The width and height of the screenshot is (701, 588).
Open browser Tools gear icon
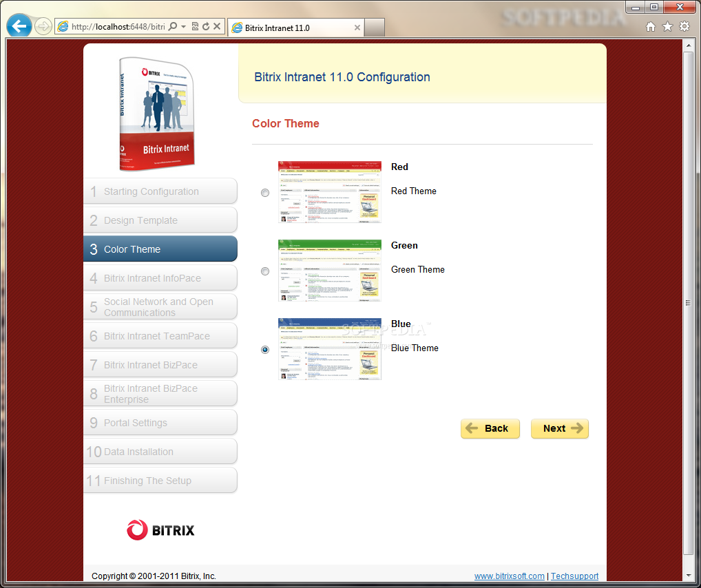tap(684, 26)
